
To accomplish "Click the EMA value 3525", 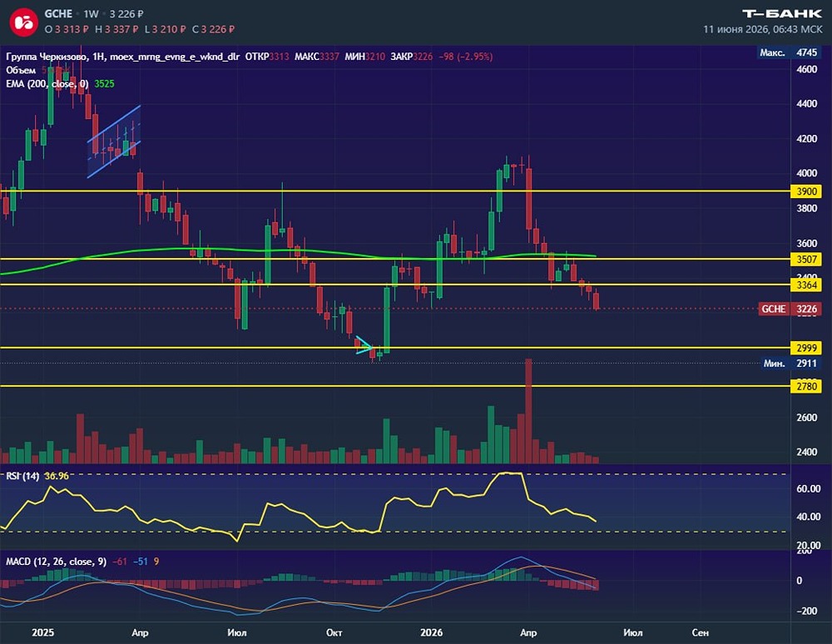I will [x=104, y=84].
